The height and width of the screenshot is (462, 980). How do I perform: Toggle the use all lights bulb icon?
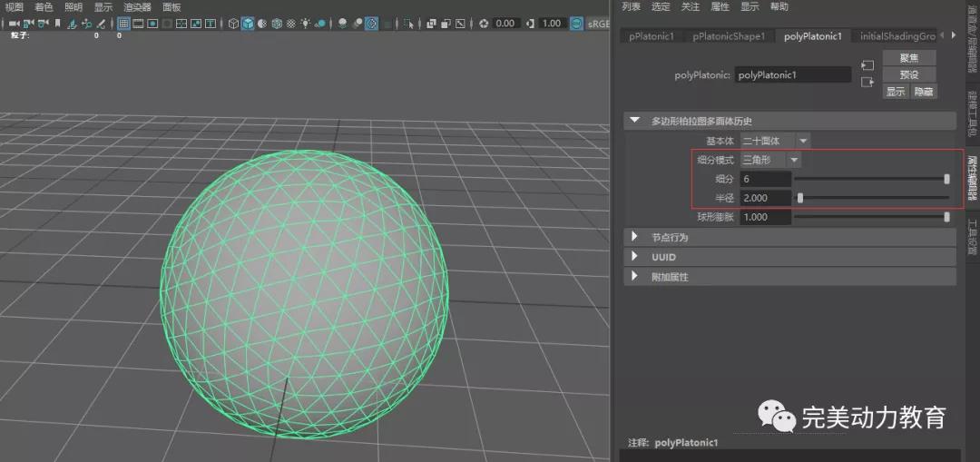coord(305,24)
